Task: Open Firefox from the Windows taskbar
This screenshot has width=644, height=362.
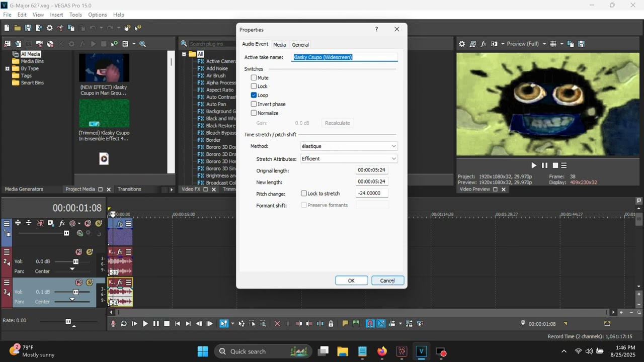Action: click(382, 351)
